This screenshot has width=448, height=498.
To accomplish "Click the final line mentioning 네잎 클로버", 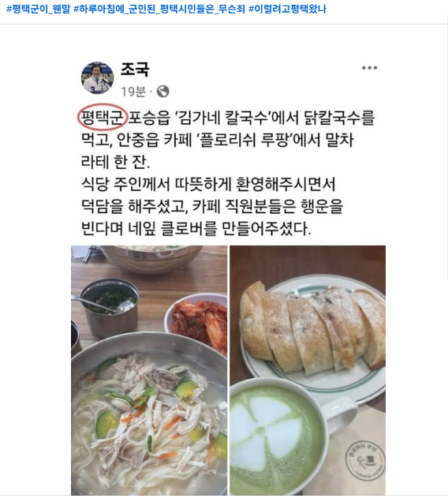I will coord(196,228).
